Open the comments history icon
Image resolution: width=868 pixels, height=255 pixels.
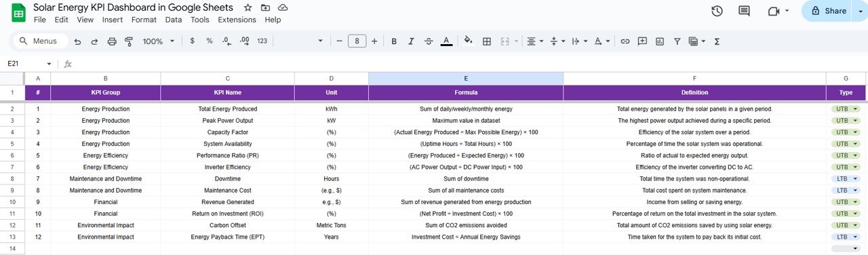pyautogui.click(x=744, y=11)
